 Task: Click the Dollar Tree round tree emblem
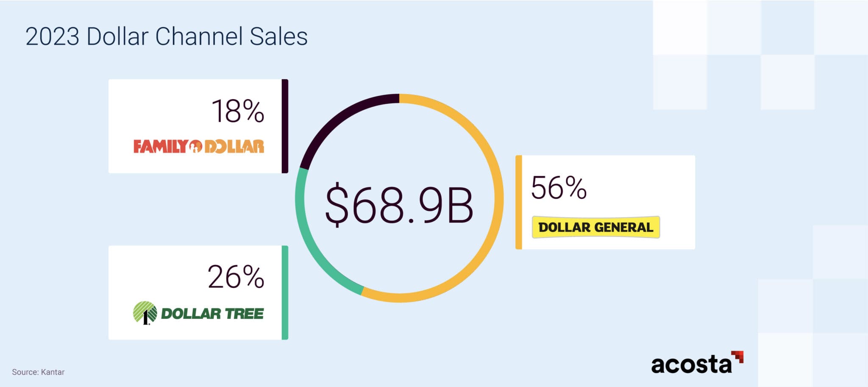[x=145, y=313]
